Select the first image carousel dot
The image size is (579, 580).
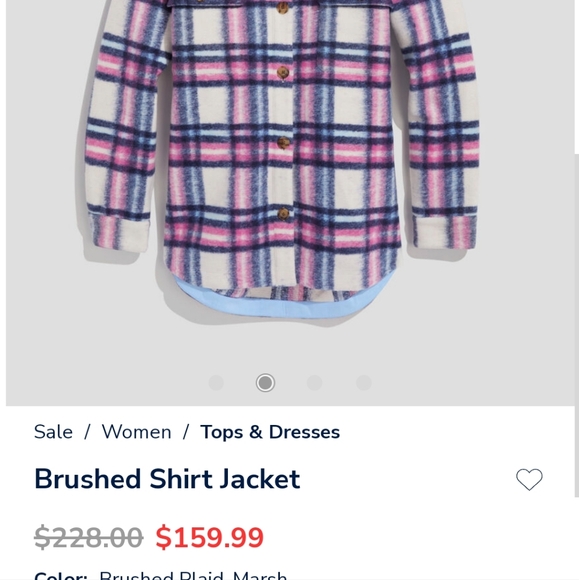tap(216, 382)
